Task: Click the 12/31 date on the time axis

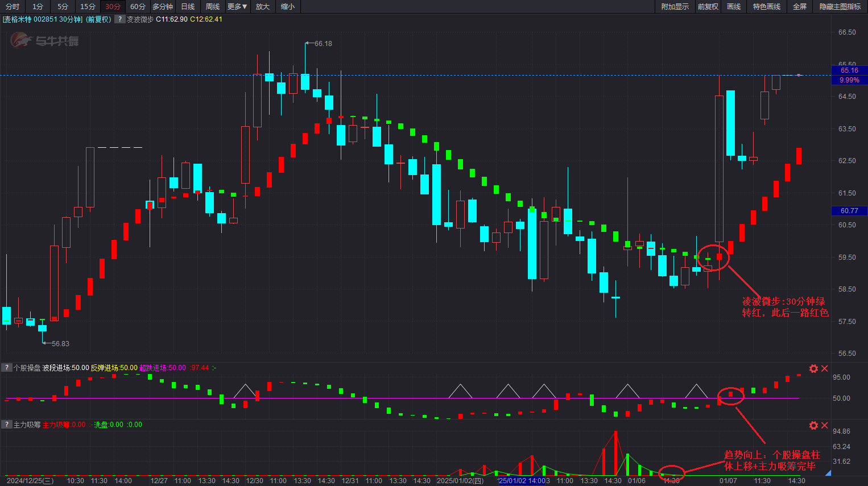Action: 350,481
